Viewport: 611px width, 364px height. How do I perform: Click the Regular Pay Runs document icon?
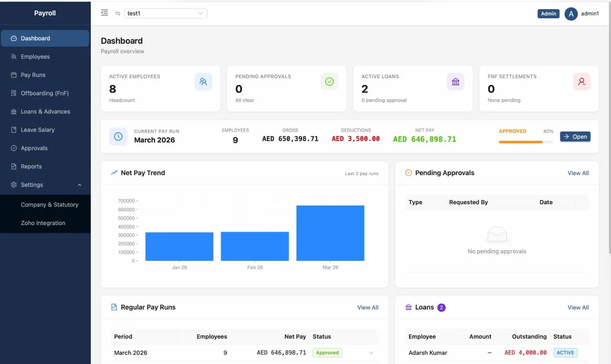(114, 307)
